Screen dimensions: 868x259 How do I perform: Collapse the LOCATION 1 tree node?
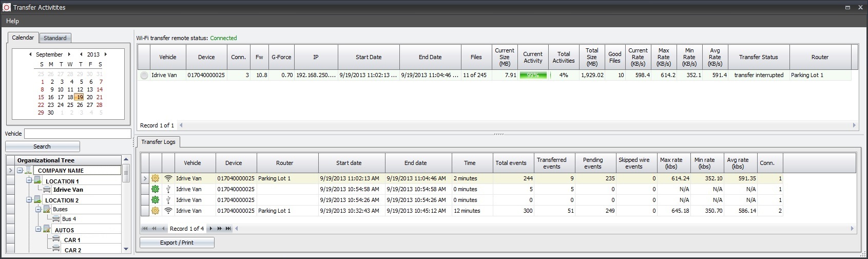click(x=29, y=181)
